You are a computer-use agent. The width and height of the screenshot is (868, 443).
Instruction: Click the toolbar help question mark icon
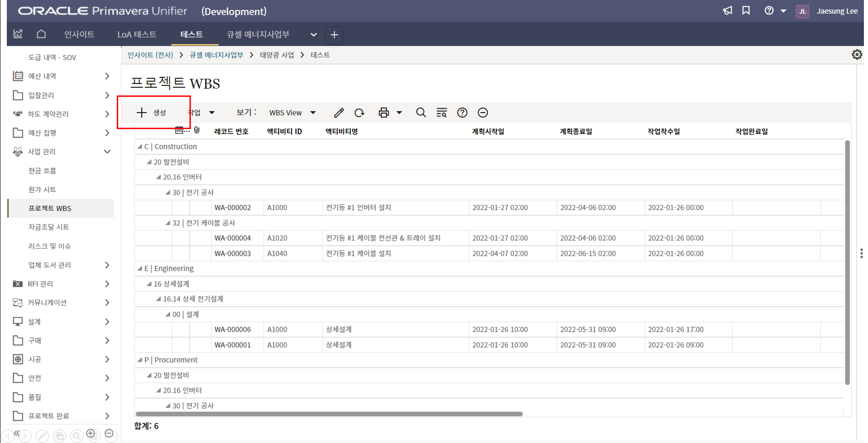(x=462, y=113)
